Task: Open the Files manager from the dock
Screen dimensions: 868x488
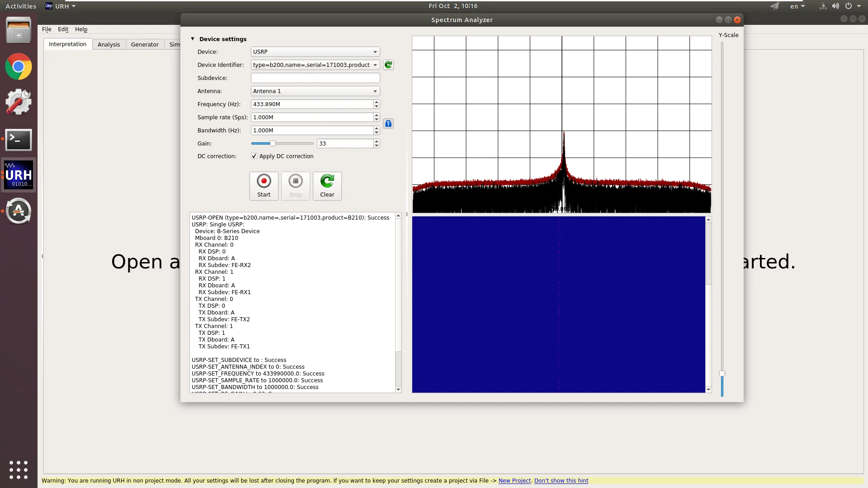Action: coord(19,30)
